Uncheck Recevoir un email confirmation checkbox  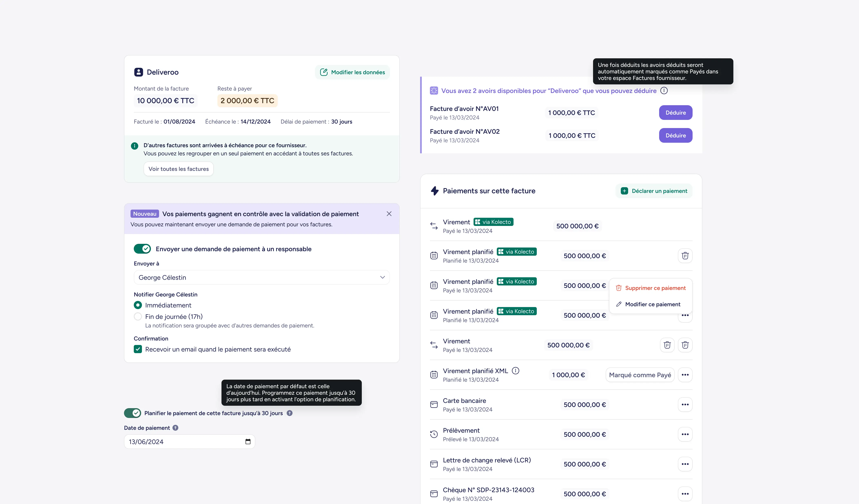(138, 349)
